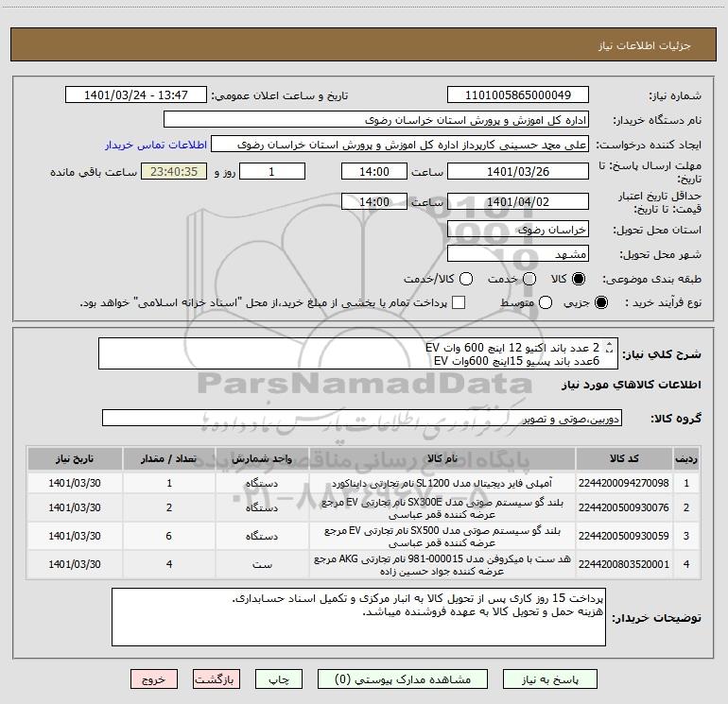Viewport: 728px width, 704px height.
Task: Click the buyer organization name field
Action: pyautogui.click(x=376, y=120)
